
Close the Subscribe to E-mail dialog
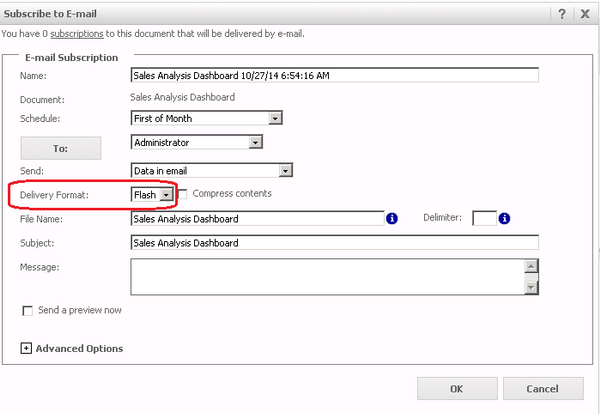tap(585, 12)
